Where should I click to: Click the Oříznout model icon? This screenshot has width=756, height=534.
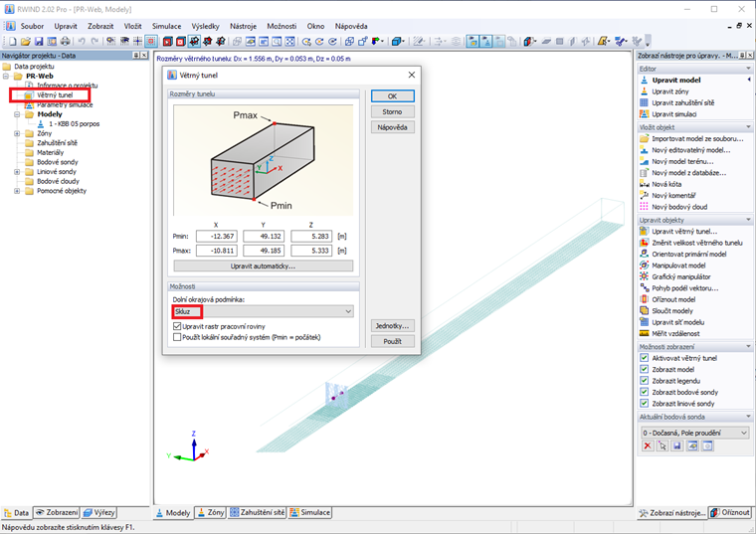click(645, 299)
